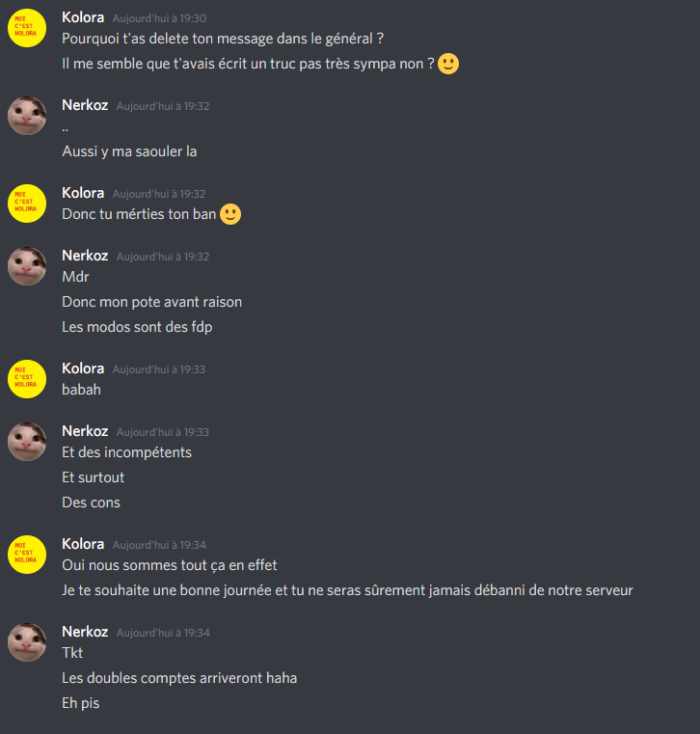Click Nerkoz's avatar next to "Et des incompétents"
Image resolution: width=700 pixels, height=734 pixels.
27,442
